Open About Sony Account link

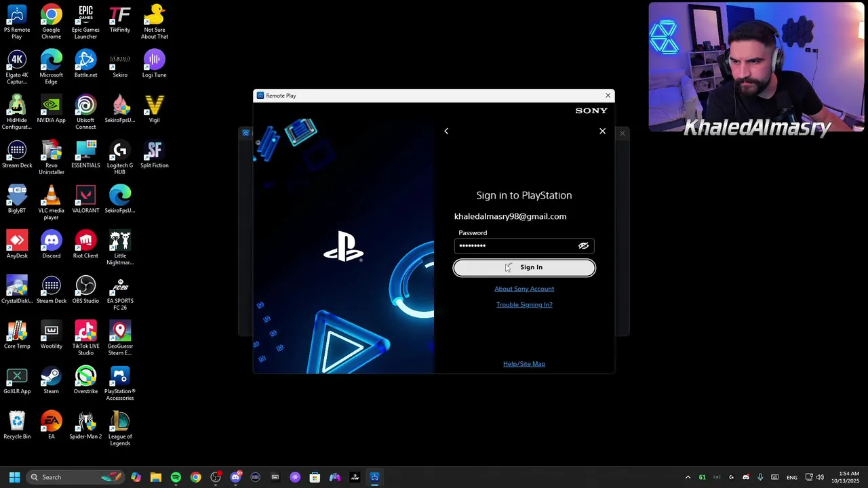524,289
